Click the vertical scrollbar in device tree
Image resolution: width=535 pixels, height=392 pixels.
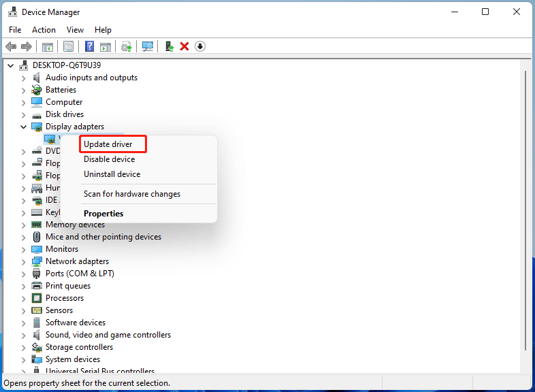pyautogui.click(x=525, y=210)
